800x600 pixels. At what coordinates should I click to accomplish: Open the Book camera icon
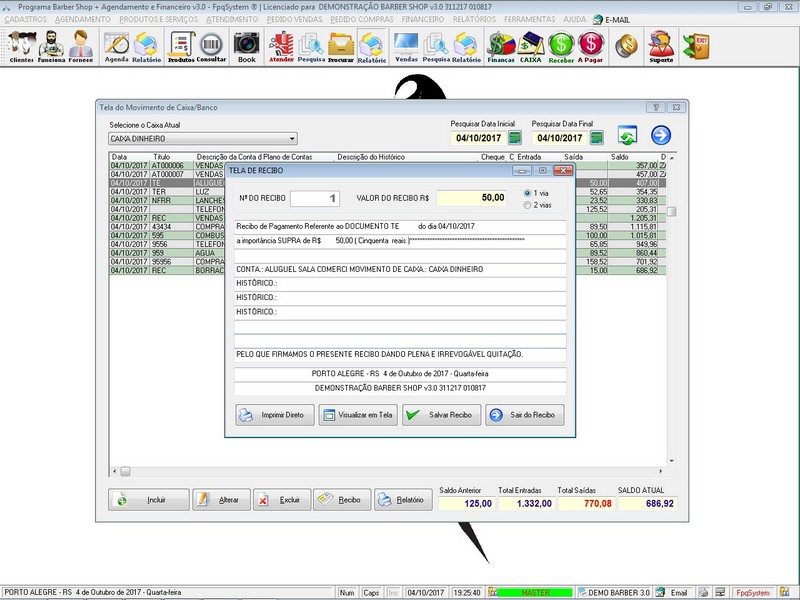[x=246, y=46]
